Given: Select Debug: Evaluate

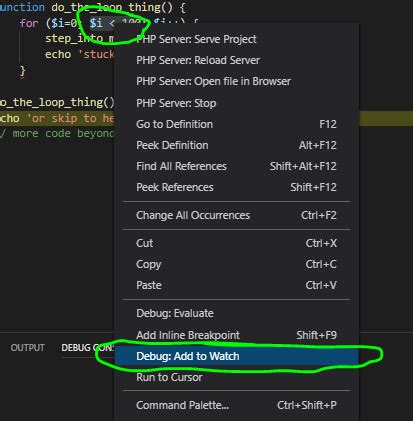Looking at the screenshot, I should coord(236,313).
